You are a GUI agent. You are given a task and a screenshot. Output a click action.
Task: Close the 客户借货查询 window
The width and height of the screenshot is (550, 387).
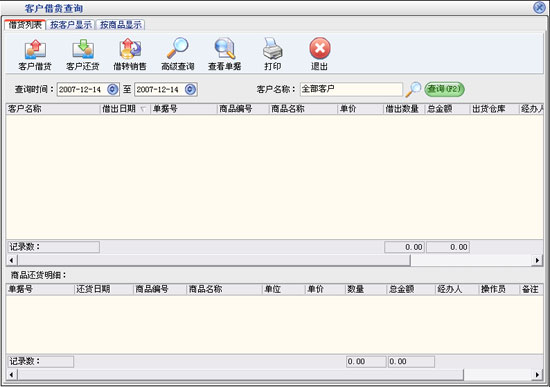tap(539, 7)
